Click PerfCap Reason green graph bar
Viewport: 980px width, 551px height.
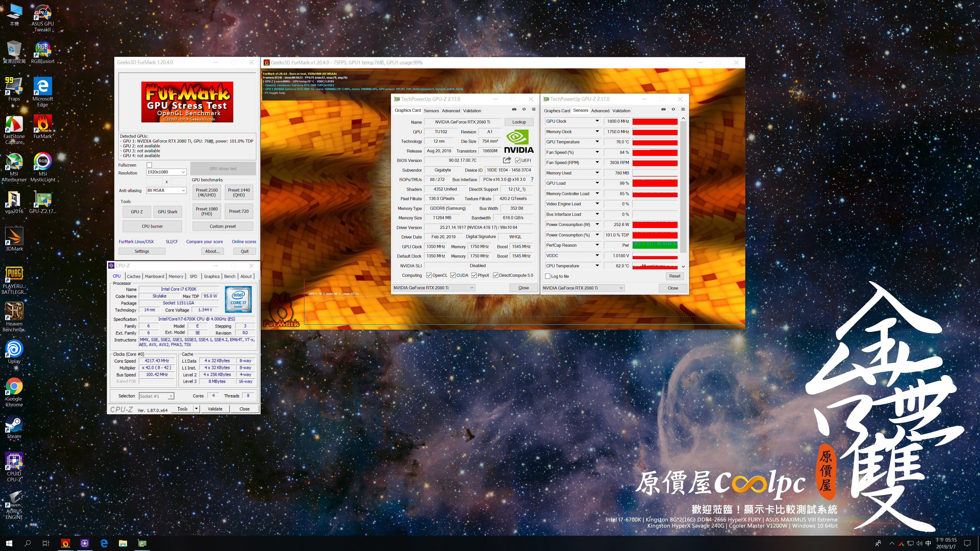tap(655, 245)
